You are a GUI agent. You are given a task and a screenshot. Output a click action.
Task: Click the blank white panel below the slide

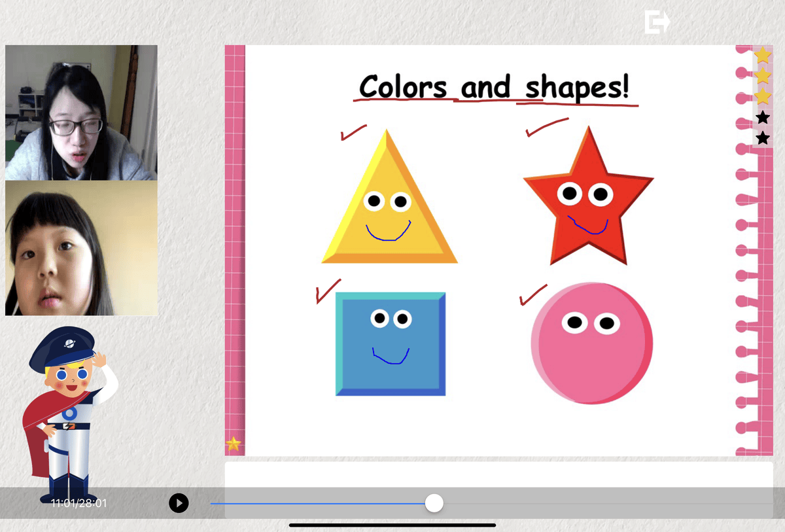click(497, 474)
